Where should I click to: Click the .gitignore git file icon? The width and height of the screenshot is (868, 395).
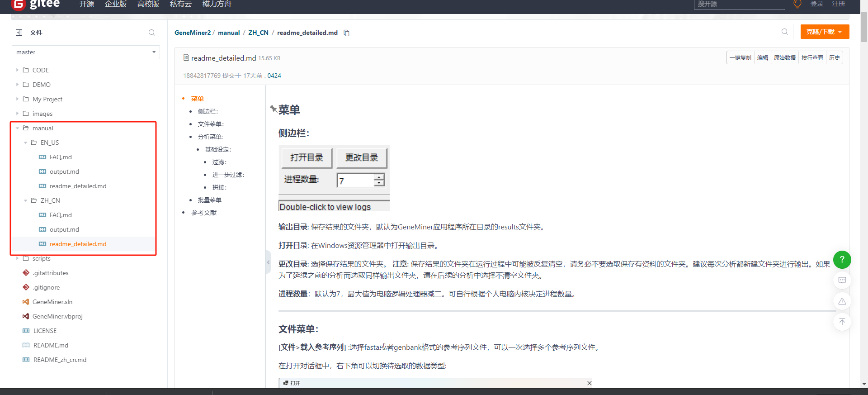(x=26, y=287)
